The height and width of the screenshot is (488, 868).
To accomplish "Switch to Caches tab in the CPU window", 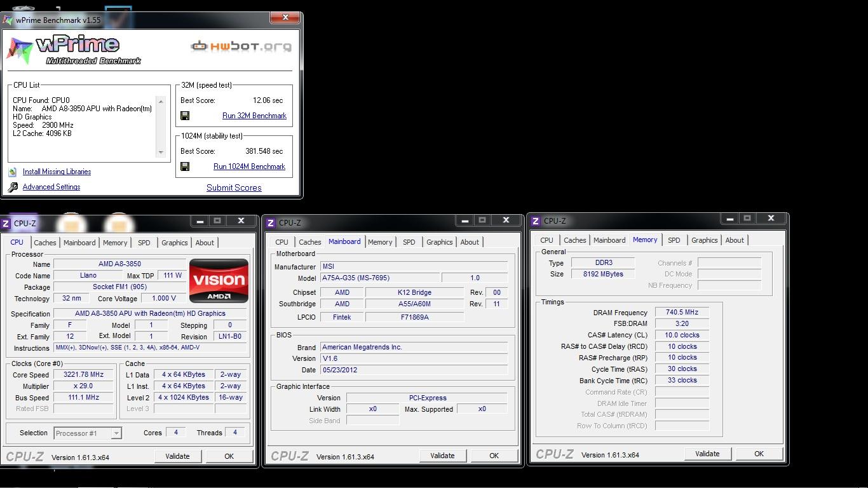I will pos(45,243).
